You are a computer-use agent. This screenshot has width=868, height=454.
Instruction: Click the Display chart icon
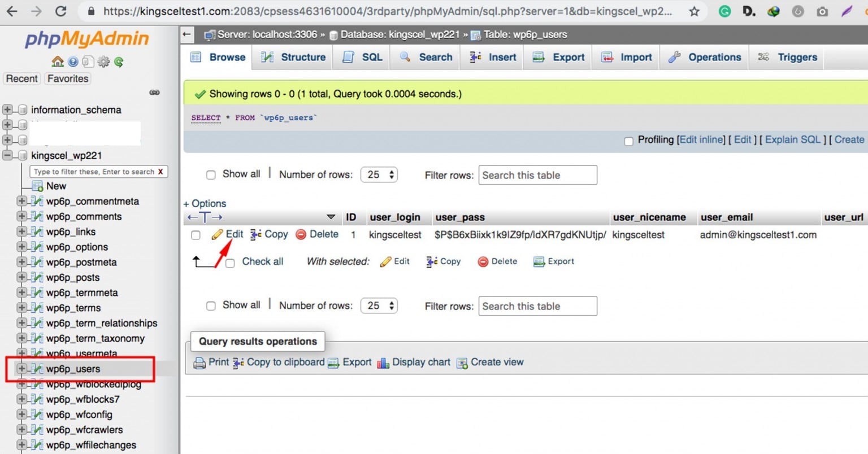pos(383,363)
